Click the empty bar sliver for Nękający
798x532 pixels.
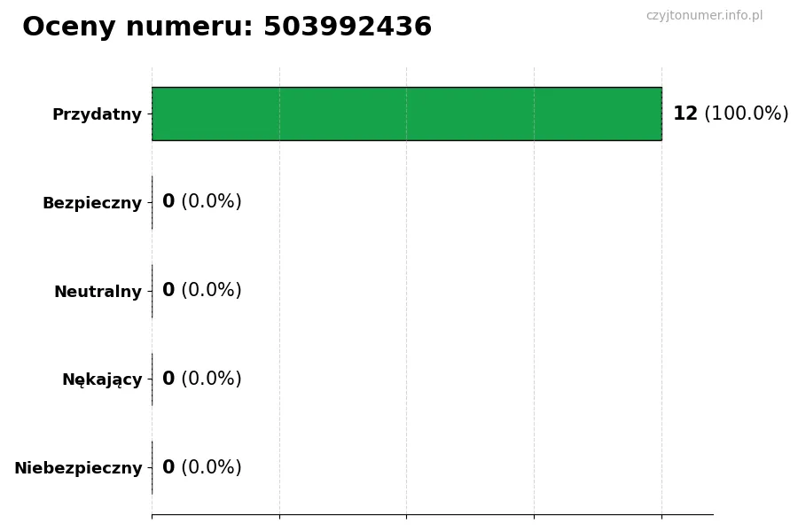(153, 379)
